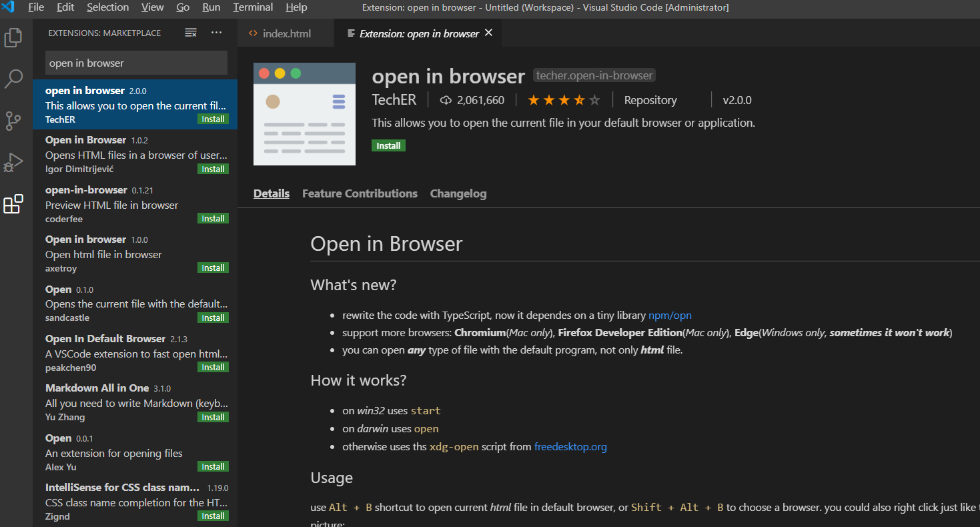The width and height of the screenshot is (980, 527).
Task: Switch to the index.html tab
Action: tap(287, 33)
